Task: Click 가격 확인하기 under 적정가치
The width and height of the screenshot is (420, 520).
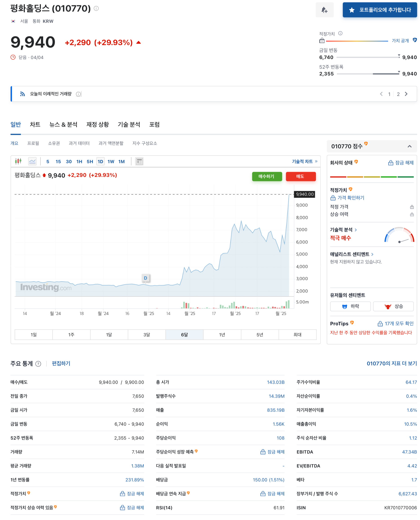Action: (347, 198)
